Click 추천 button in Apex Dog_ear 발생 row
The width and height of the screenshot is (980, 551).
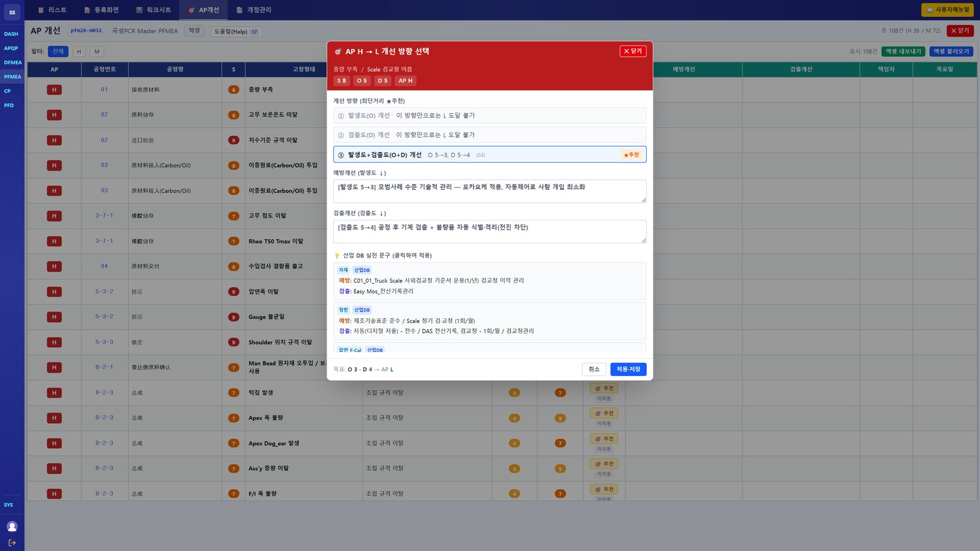pos(604,439)
